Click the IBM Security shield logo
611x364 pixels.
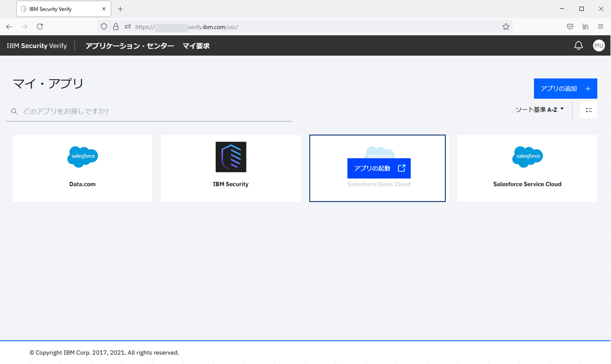(231, 157)
